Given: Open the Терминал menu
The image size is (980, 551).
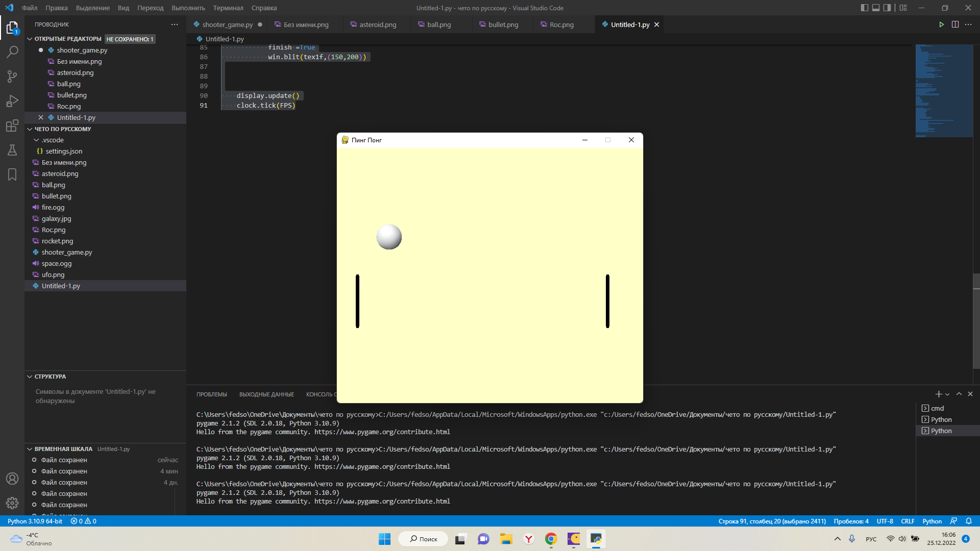Looking at the screenshot, I should [x=228, y=8].
